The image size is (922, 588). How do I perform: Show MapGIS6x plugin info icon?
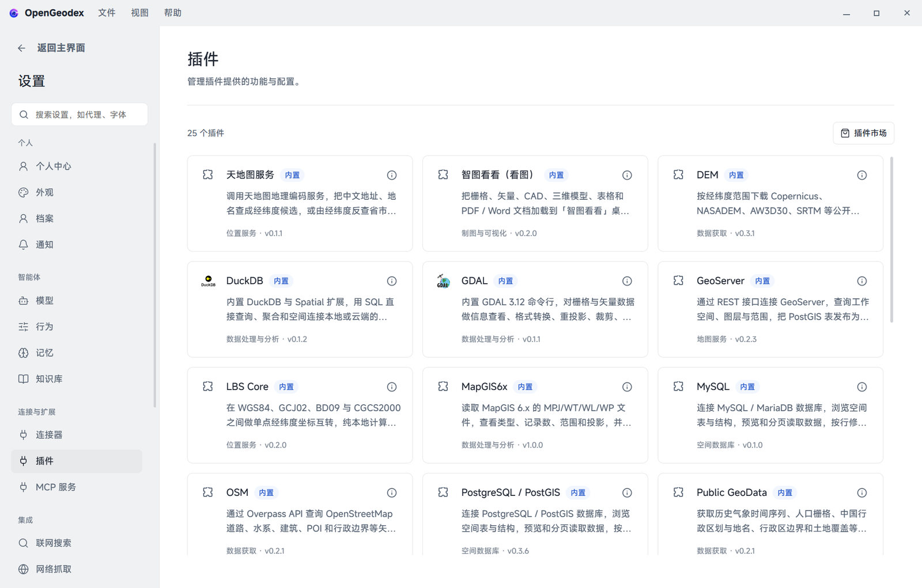coord(627,387)
